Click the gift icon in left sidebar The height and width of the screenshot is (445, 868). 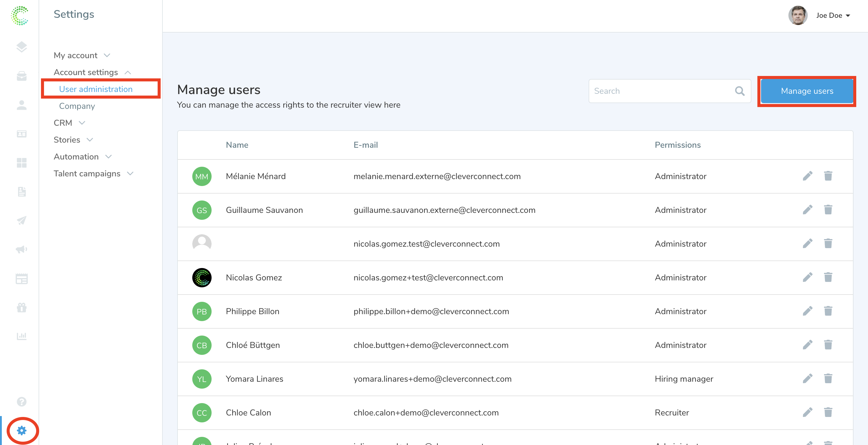(22, 308)
